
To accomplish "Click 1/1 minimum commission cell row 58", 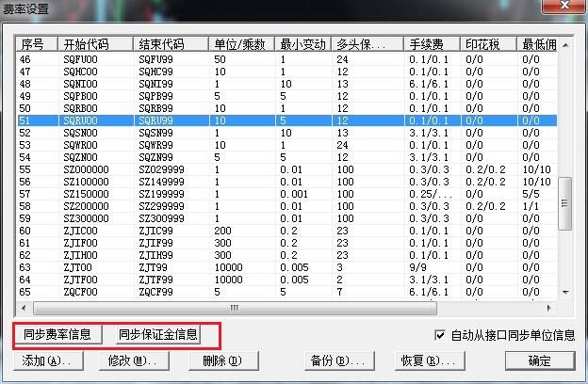I will coord(531,206).
